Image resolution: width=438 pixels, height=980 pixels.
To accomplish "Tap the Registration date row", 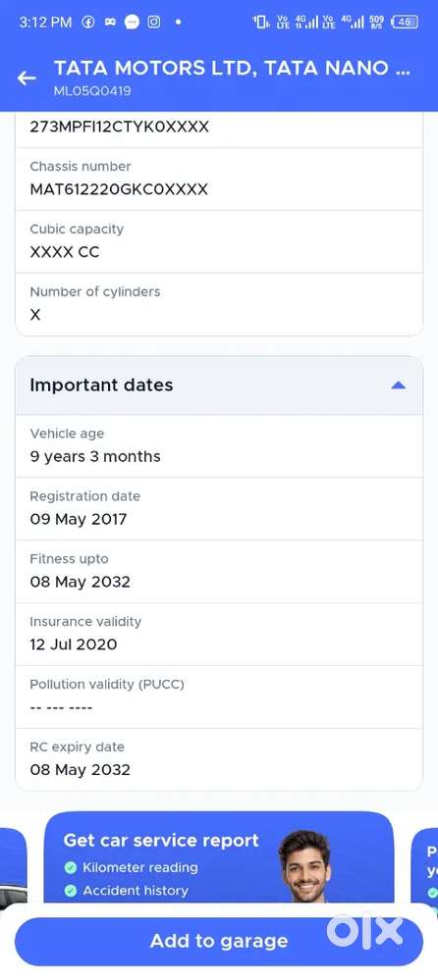I will click(219, 509).
